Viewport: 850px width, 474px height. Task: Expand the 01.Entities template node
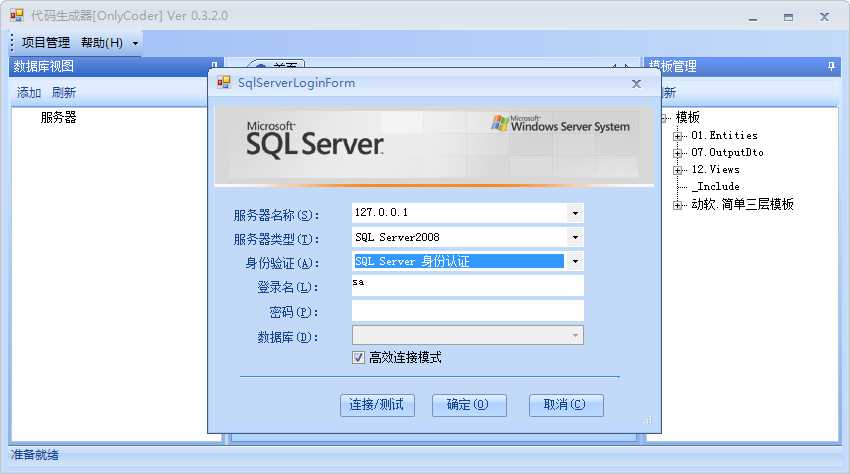pyautogui.click(x=678, y=136)
